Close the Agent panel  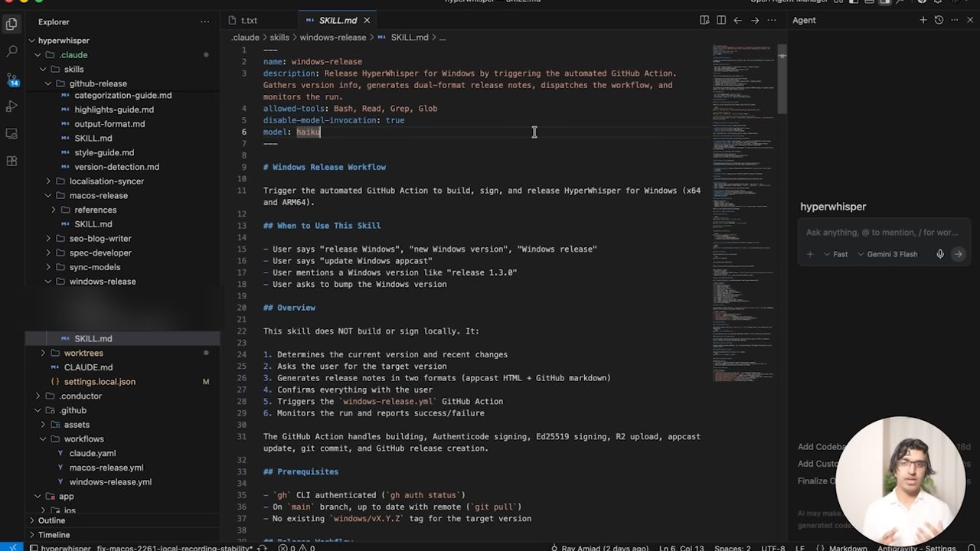coord(969,21)
